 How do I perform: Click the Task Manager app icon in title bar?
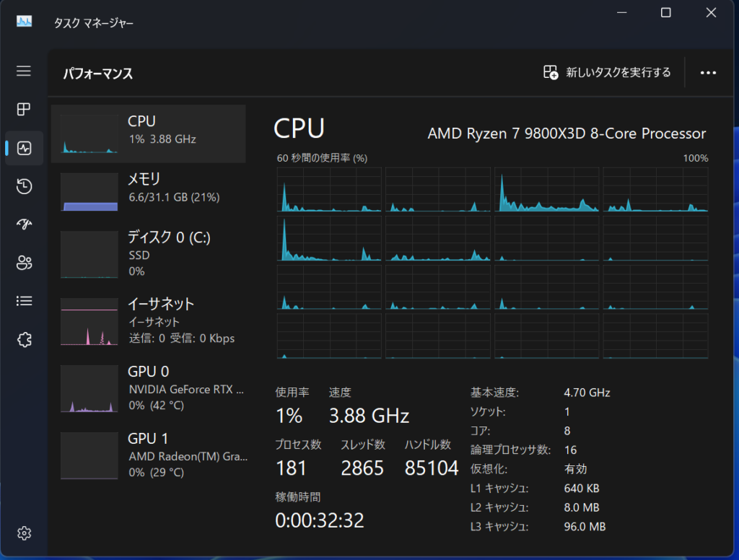pos(24,22)
